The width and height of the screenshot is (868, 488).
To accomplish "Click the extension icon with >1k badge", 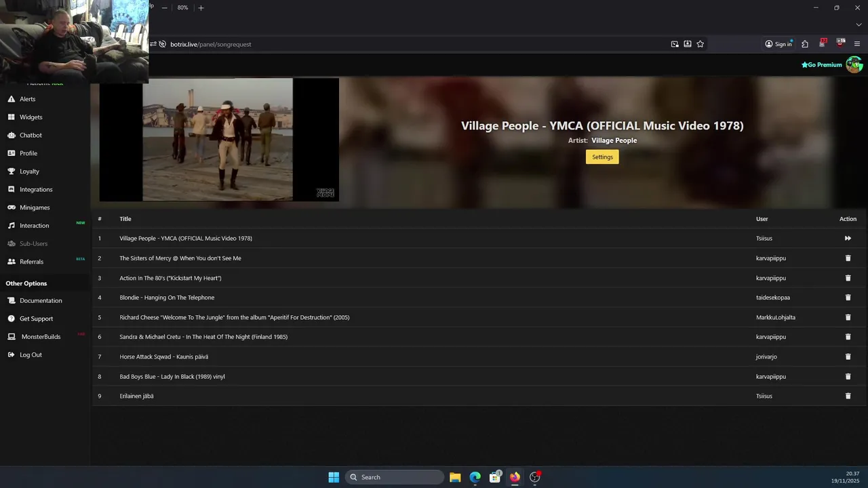I will (840, 43).
